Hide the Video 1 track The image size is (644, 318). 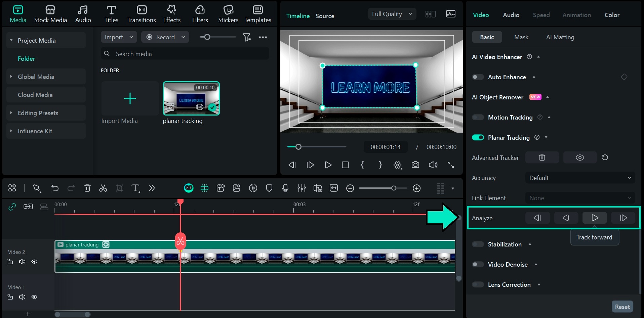[x=34, y=297]
